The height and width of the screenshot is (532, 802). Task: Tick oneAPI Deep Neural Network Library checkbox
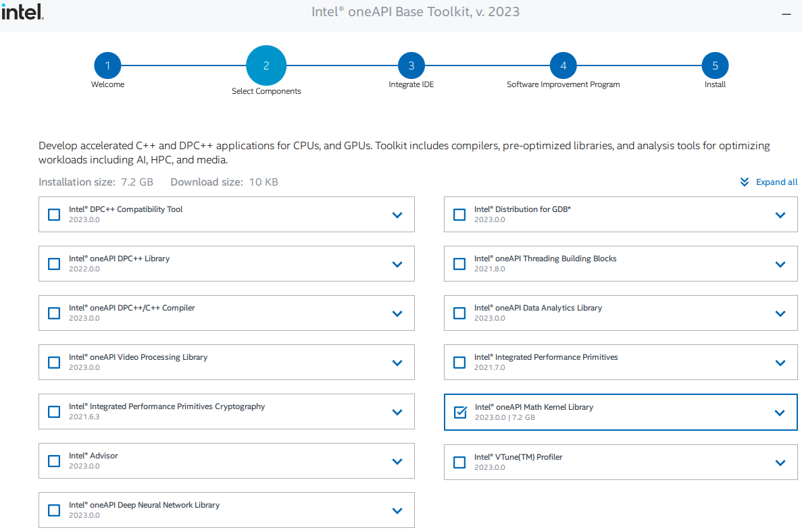[53, 510]
